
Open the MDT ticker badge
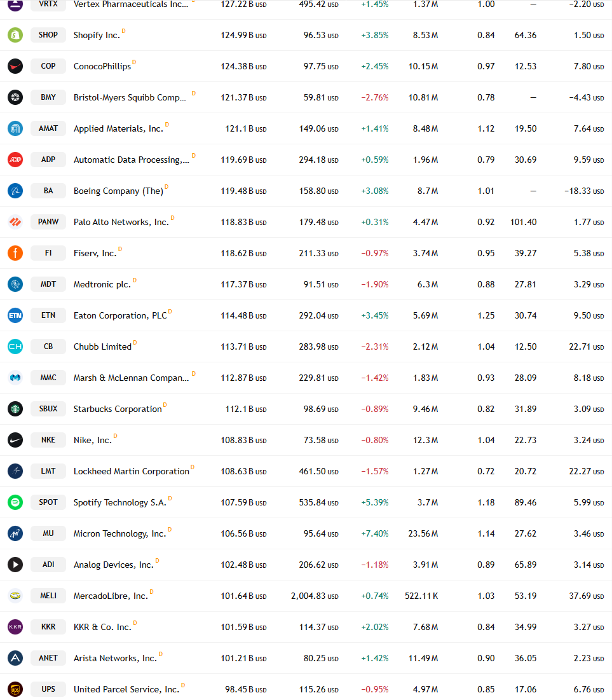[48, 284]
